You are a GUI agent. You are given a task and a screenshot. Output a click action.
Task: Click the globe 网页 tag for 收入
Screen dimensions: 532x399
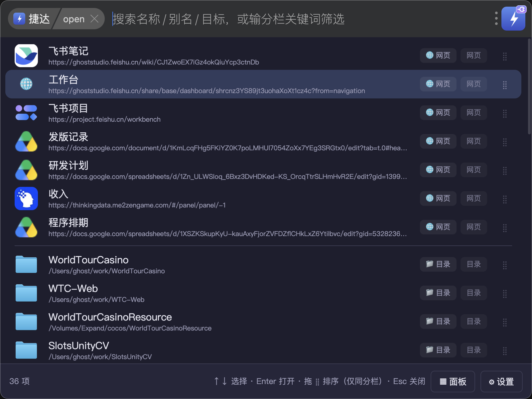(438, 198)
